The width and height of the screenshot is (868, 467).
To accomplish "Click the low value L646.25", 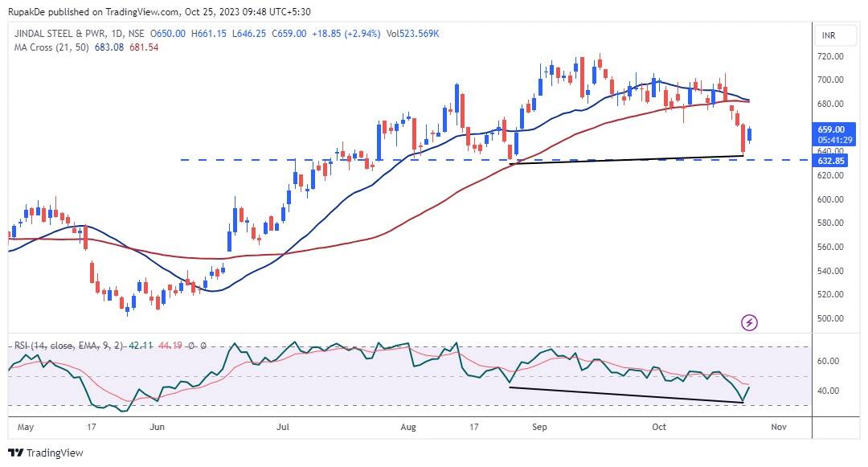I will (x=249, y=33).
